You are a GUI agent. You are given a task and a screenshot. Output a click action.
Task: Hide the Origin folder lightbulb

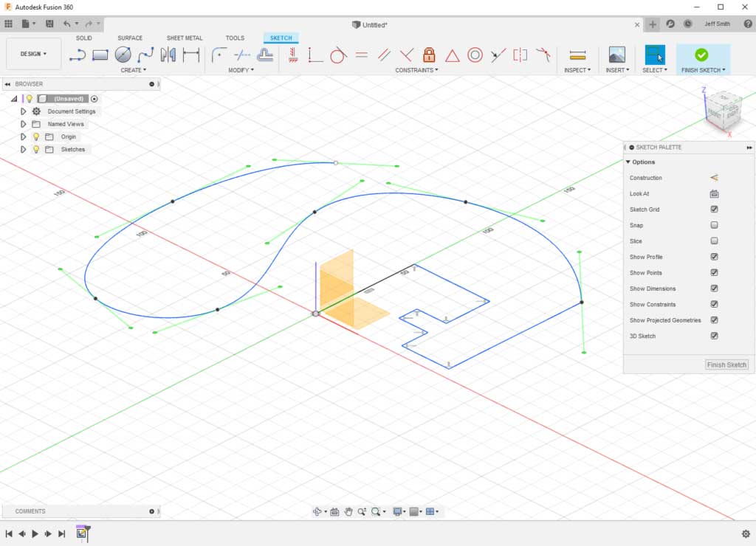[35, 137]
